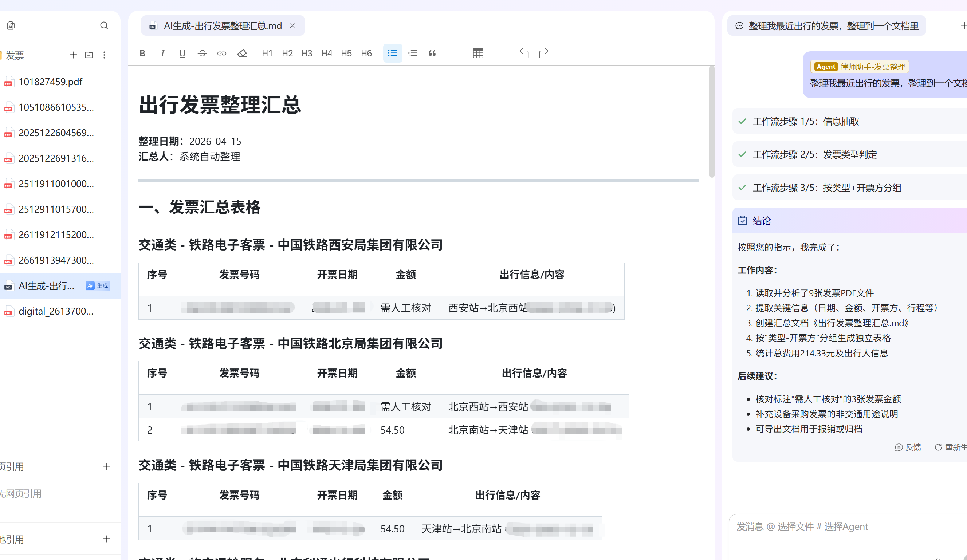
Task: Open the @ 选择文件 file selector
Action: (x=792, y=527)
